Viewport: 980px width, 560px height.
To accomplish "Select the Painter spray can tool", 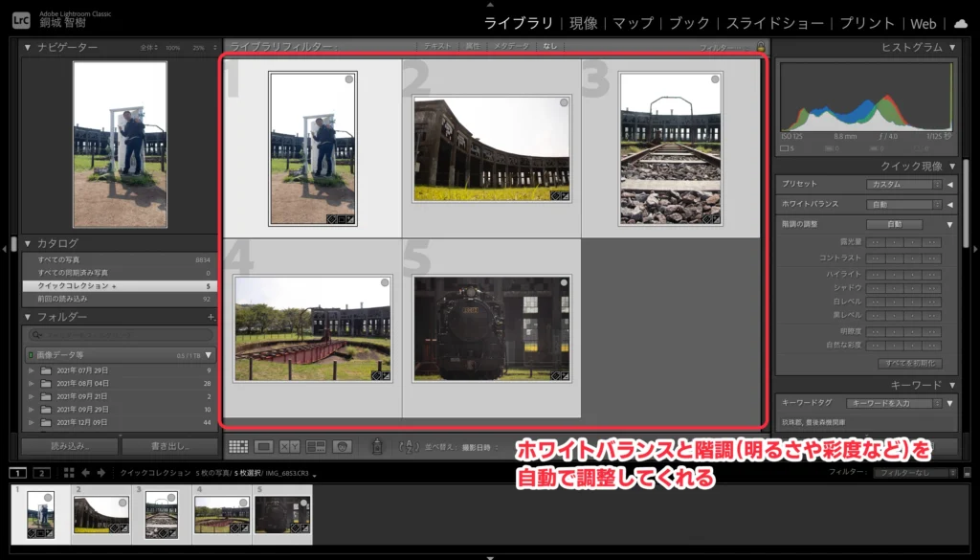I will [378, 446].
